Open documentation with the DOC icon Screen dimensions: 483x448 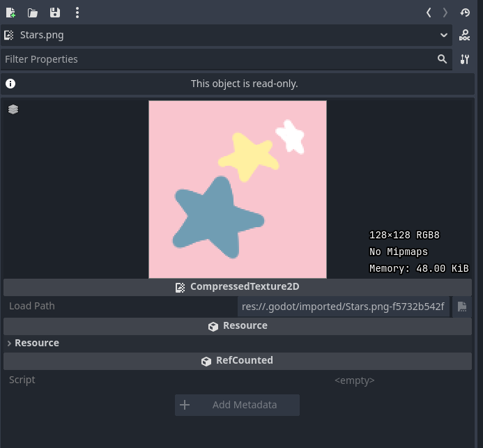pos(465,35)
